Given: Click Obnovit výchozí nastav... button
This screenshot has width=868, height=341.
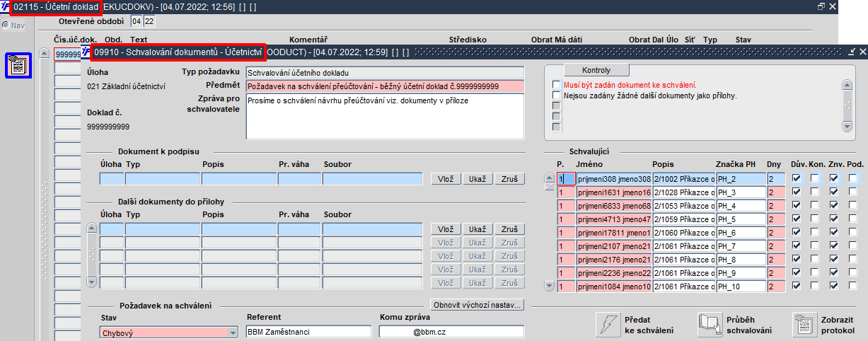Looking at the screenshot, I should point(478,305).
